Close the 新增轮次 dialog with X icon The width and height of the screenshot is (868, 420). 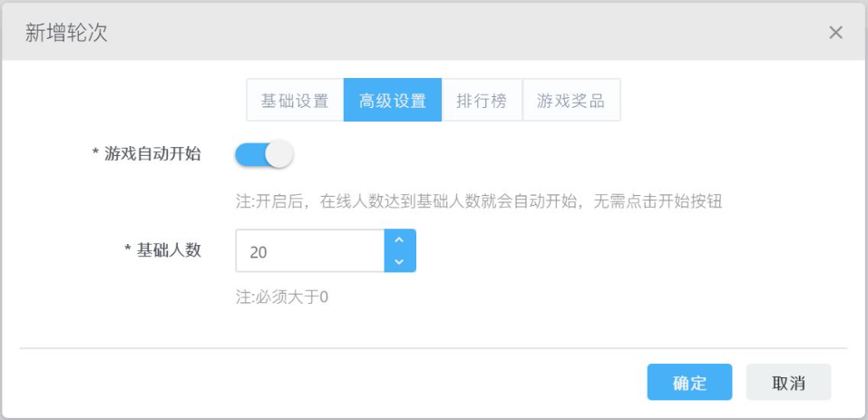coord(835,33)
